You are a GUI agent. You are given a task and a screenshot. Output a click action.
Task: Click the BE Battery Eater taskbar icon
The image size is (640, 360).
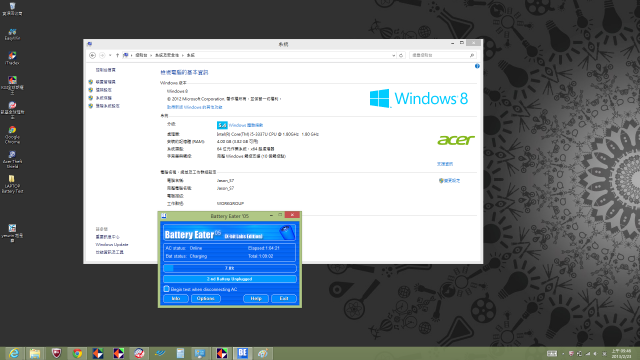pyautogui.click(x=243, y=353)
